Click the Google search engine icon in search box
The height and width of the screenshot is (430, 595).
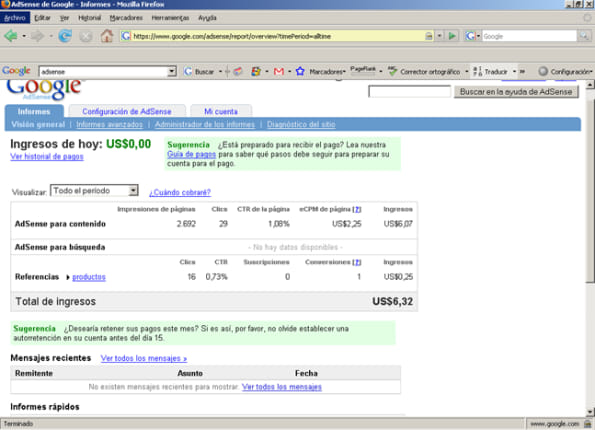coord(470,36)
